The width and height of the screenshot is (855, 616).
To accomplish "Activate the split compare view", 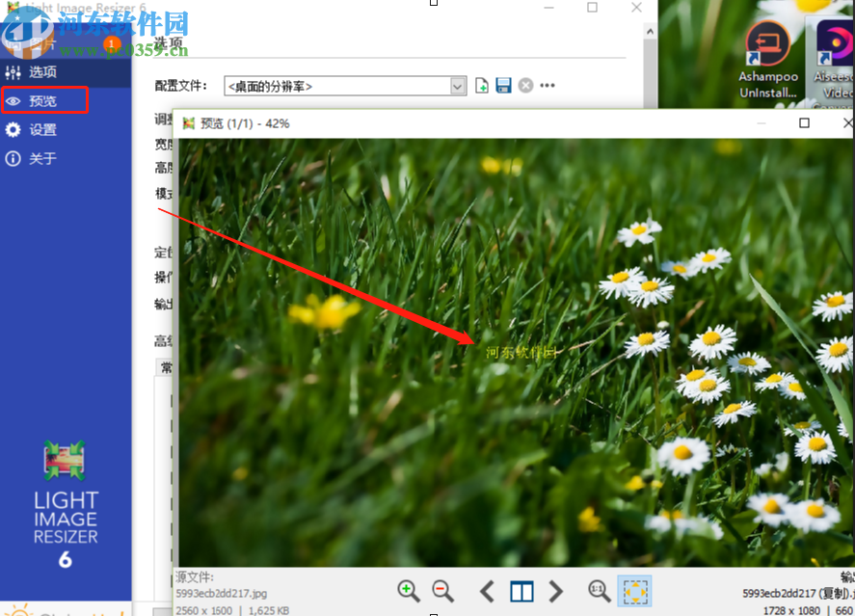I will (521, 592).
